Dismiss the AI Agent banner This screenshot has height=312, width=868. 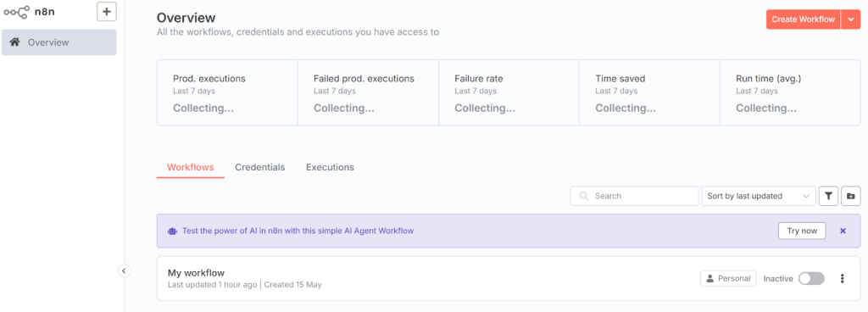pos(843,231)
